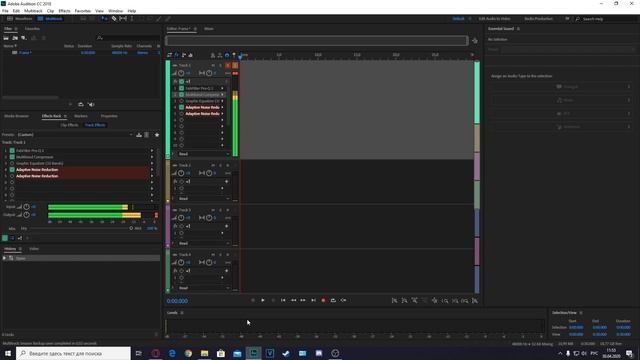The width and height of the screenshot is (640, 360).
Task: Toggle snapping magnet in editor toolbar
Action: 227,55
